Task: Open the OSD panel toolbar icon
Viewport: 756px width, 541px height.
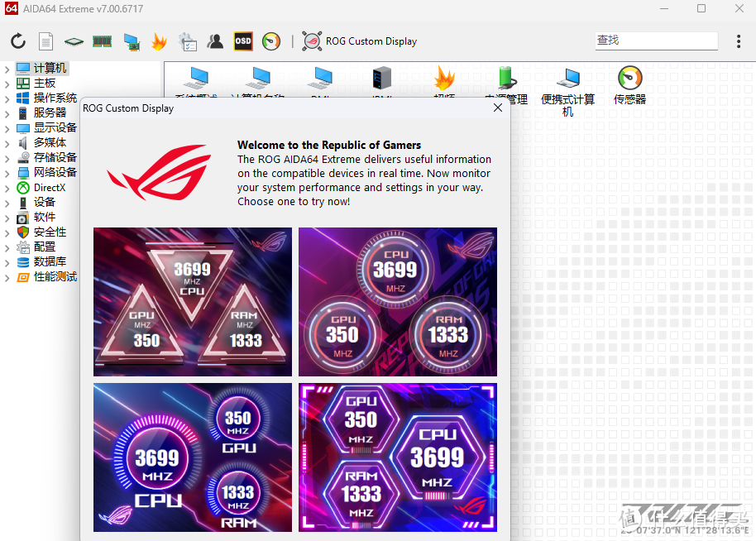Action: 243,41
